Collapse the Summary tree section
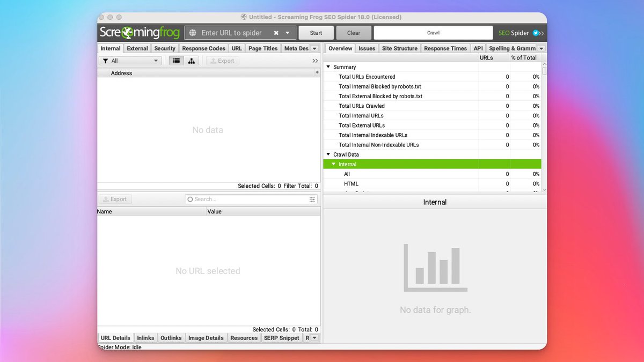This screenshot has height=362, width=644. (x=328, y=67)
